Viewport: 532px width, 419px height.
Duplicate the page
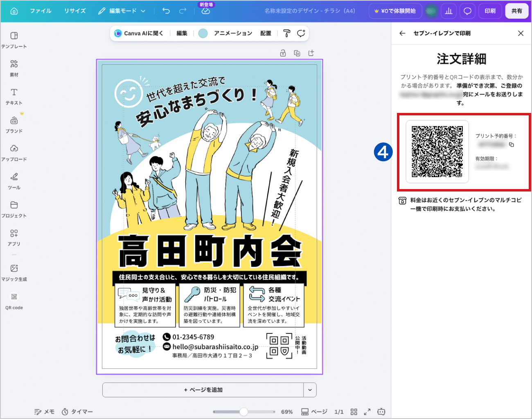[x=297, y=53]
